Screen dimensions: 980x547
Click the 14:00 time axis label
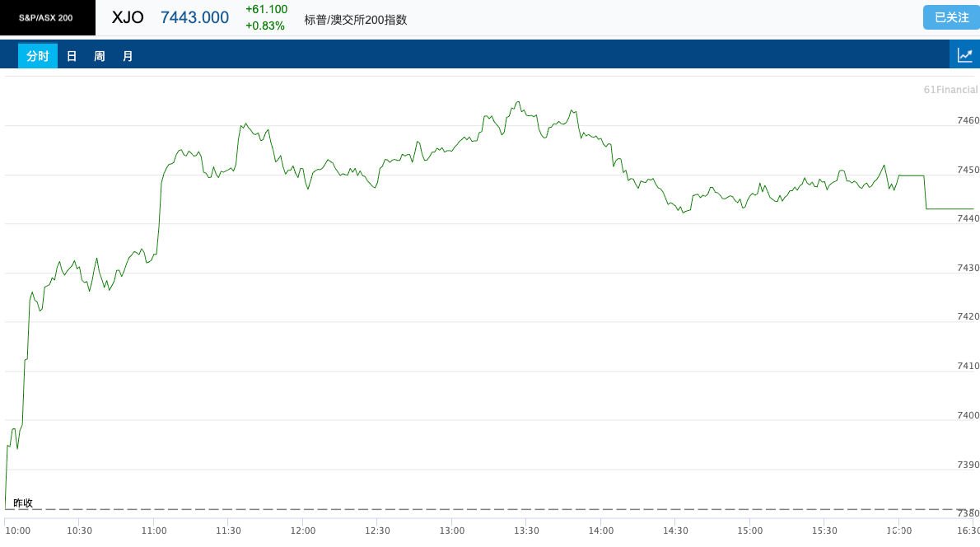[600, 531]
